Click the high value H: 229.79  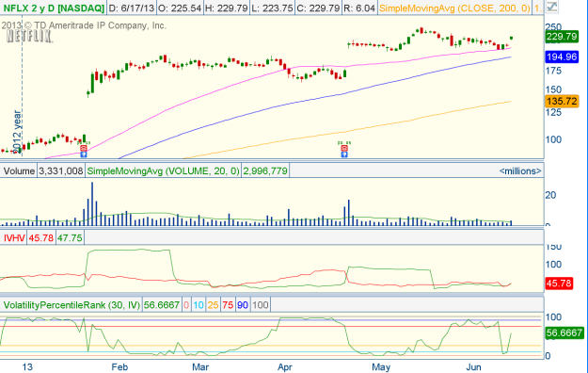click(x=227, y=8)
